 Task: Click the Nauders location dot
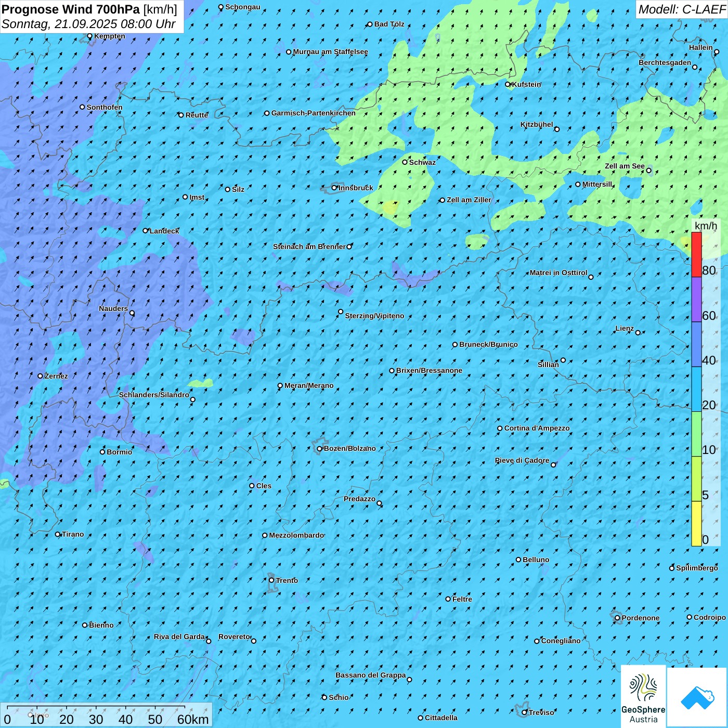point(132,313)
